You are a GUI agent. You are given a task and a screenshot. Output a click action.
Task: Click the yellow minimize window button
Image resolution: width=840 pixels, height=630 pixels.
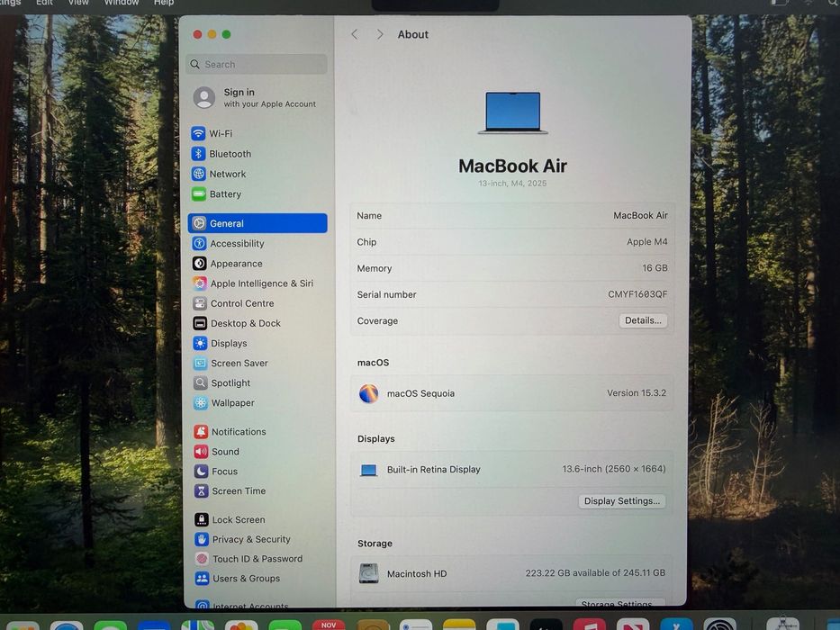212,34
